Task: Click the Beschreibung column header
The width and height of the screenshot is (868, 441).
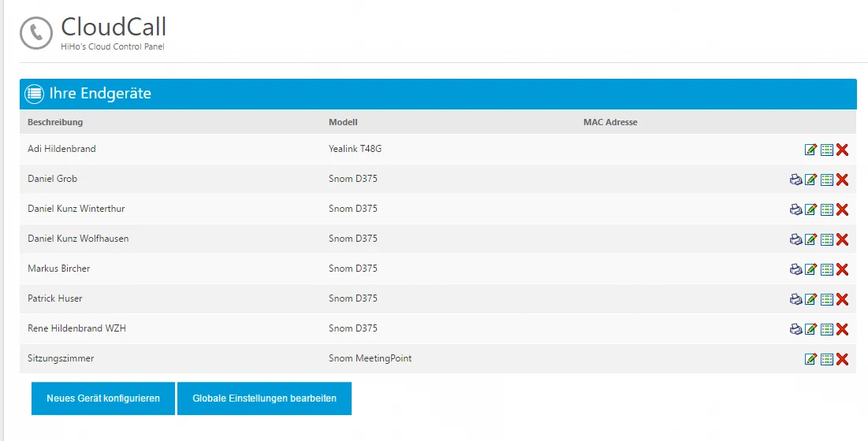Action: [x=55, y=122]
